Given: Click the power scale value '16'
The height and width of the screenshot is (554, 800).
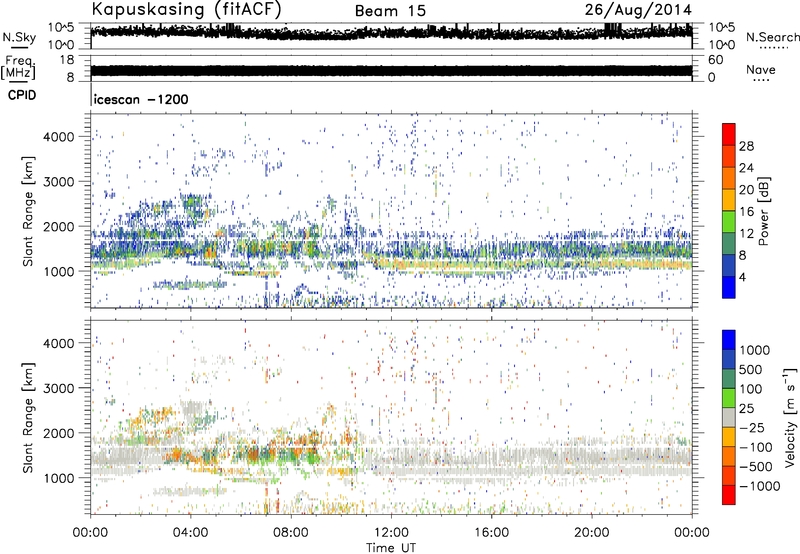Looking at the screenshot, I should [746, 211].
